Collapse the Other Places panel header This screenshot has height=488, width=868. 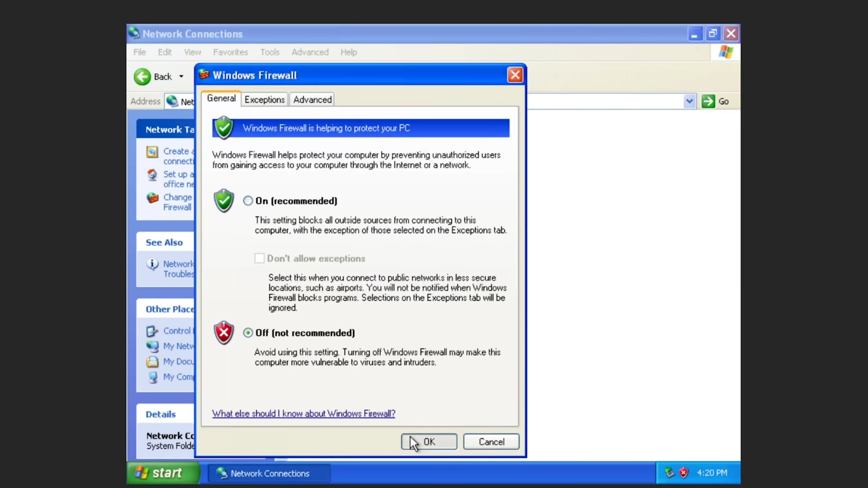coord(165,309)
